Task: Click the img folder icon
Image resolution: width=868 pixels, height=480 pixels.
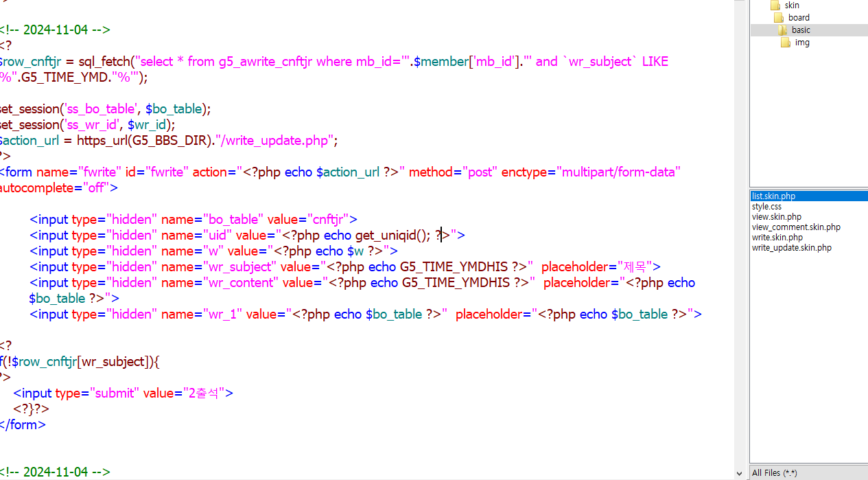Action: [786, 43]
